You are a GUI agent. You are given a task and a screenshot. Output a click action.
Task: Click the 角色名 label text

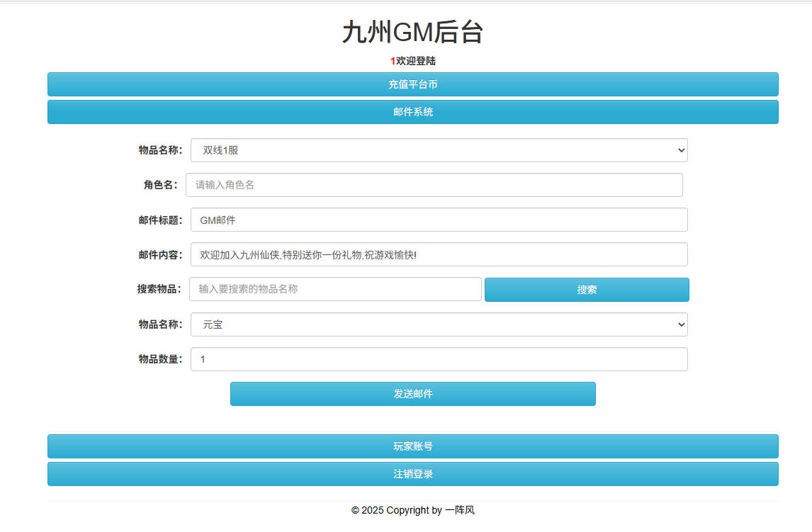point(160,185)
